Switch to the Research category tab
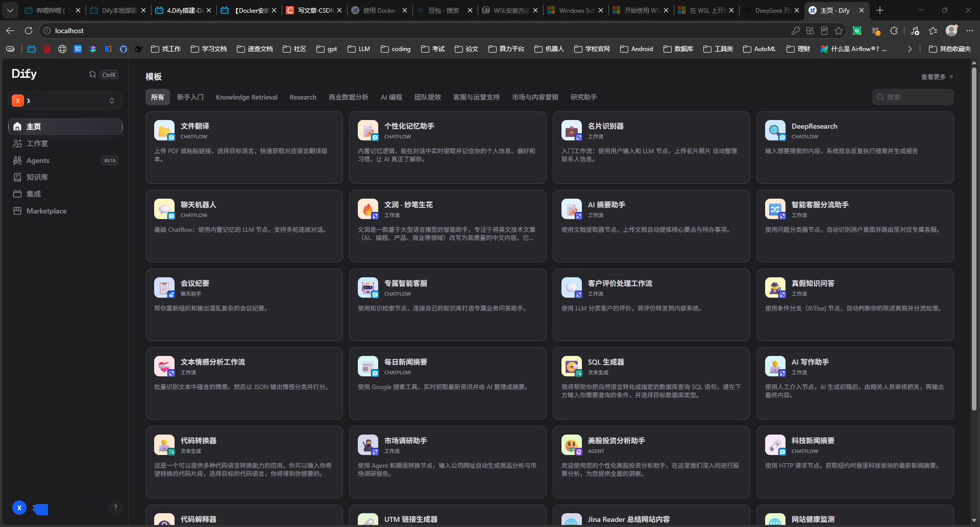Viewport: 980px width, 527px height. pos(303,97)
